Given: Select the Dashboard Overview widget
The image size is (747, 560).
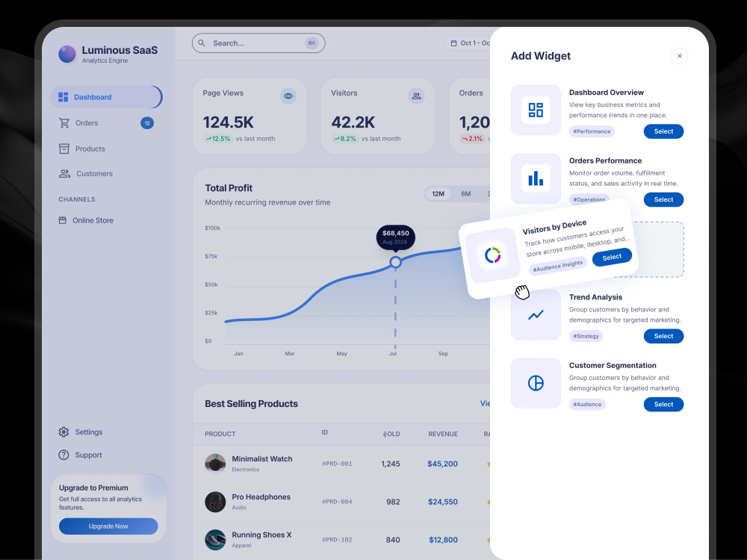Looking at the screenshot, I should tap(663, 131).
